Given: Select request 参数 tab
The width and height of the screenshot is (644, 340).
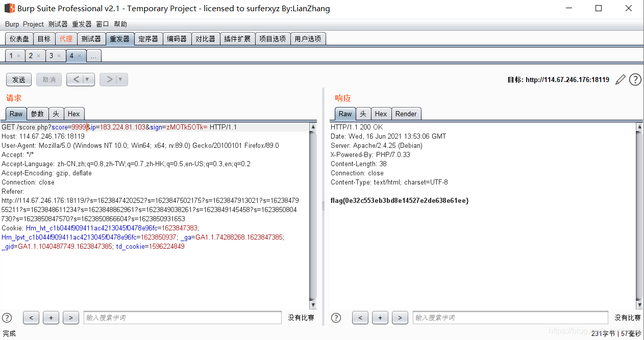Looking at the screenshot, I should pyautogui.click(x=38, y=114).
